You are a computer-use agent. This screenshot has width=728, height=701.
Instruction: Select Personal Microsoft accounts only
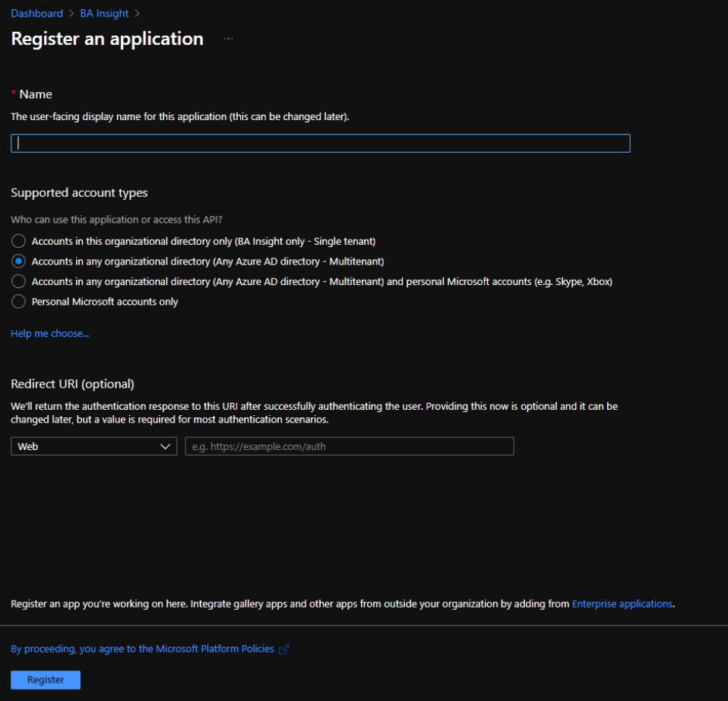pos(19,302)
